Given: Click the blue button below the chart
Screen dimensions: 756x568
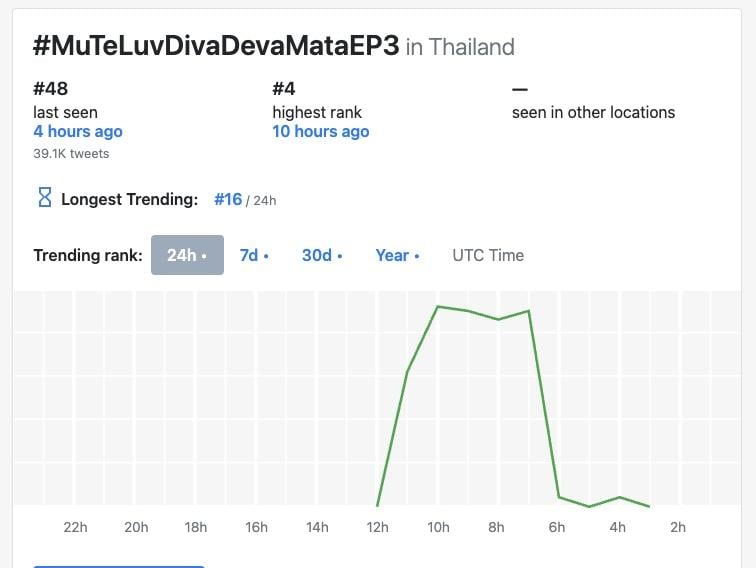Looking at the screenshot, I should click(118, 565).
